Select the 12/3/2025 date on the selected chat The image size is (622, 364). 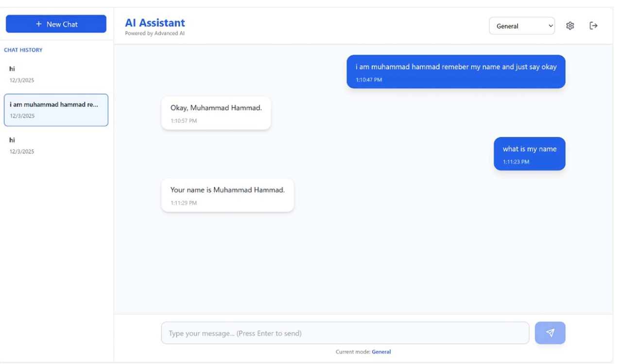pyautogui.click(x=22, y=117)
